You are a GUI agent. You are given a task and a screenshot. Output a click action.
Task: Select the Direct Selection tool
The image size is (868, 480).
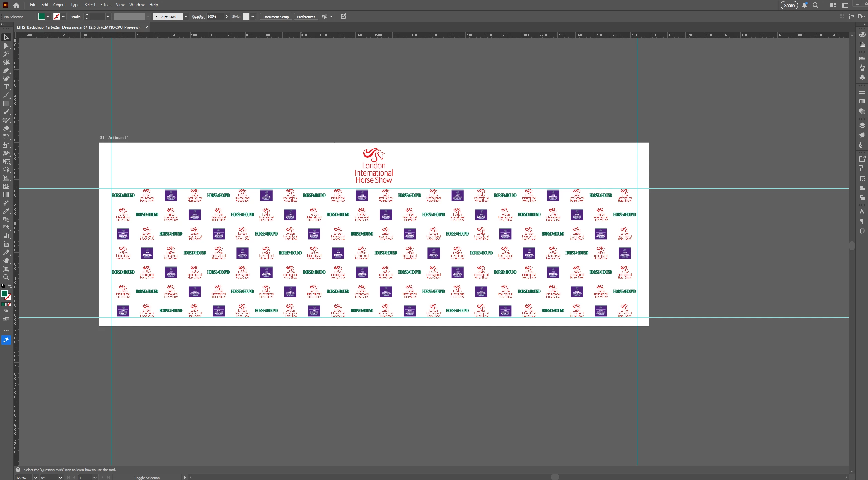click(6, 46)
